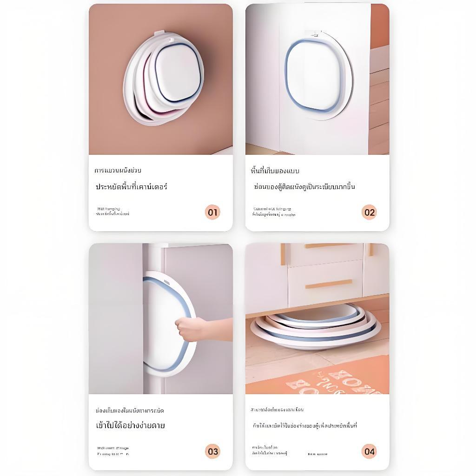The height and width of the screenshot is (476, 476).
Task: Click the wooden drawer handle
Action: pos(329,284)
